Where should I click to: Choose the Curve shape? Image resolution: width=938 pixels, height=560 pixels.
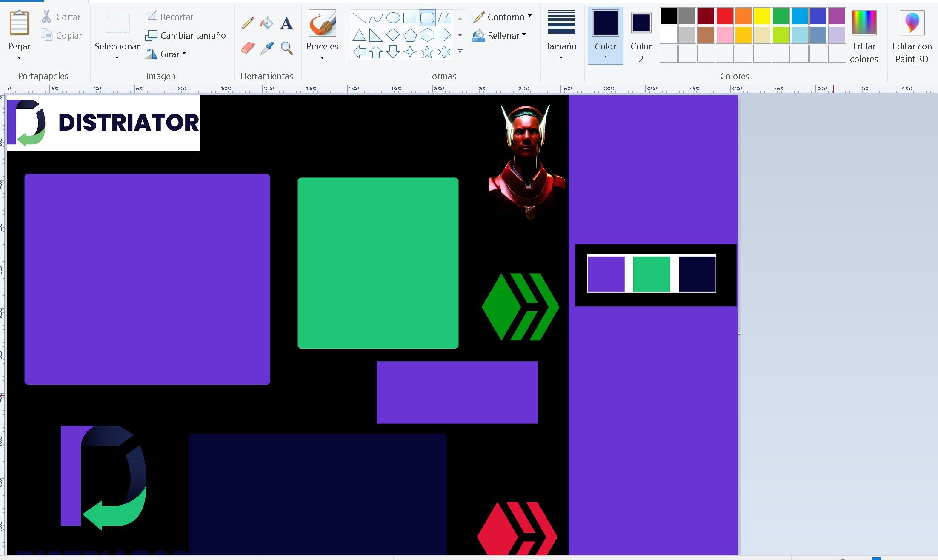point(376,18)
